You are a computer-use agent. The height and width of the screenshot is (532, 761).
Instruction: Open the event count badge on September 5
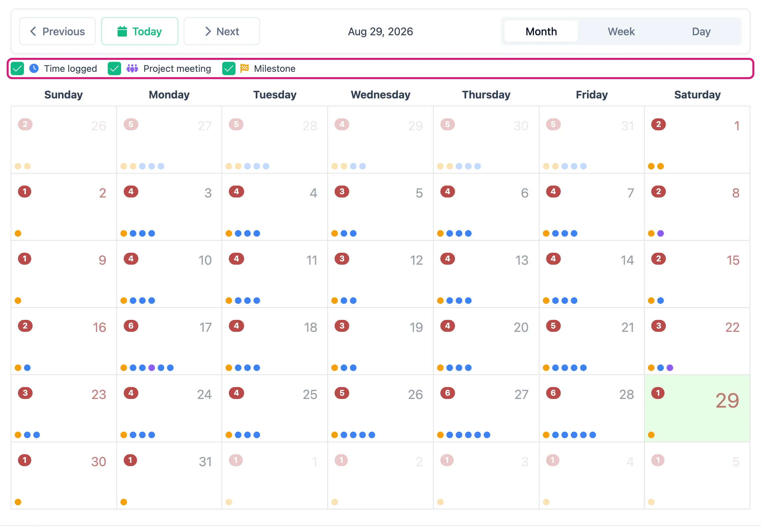658,460
